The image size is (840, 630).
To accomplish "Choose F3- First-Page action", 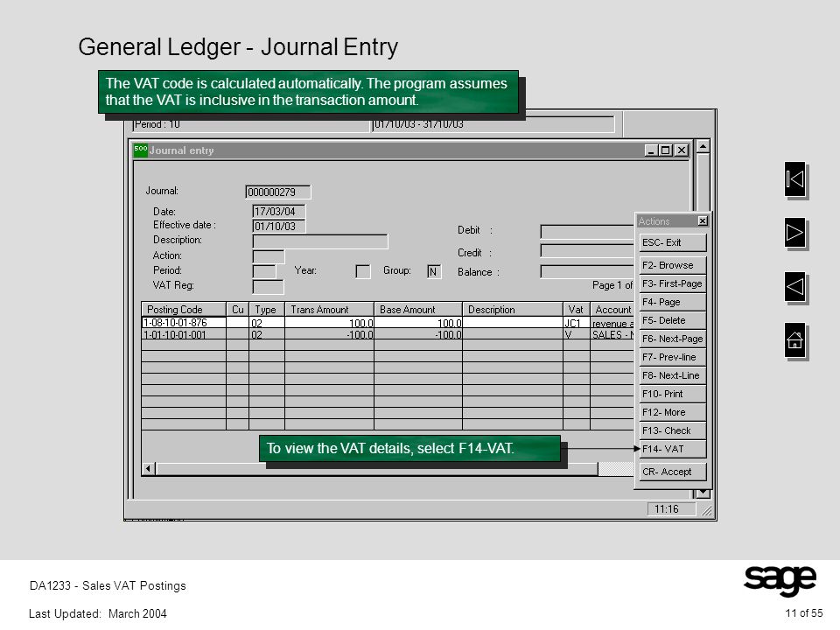I will pyautogui.click(x=672, y=283).
